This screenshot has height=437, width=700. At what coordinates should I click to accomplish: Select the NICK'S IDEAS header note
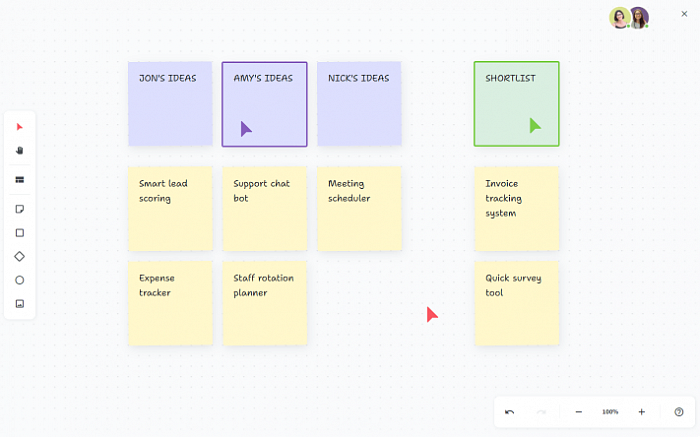click(359, 104)
